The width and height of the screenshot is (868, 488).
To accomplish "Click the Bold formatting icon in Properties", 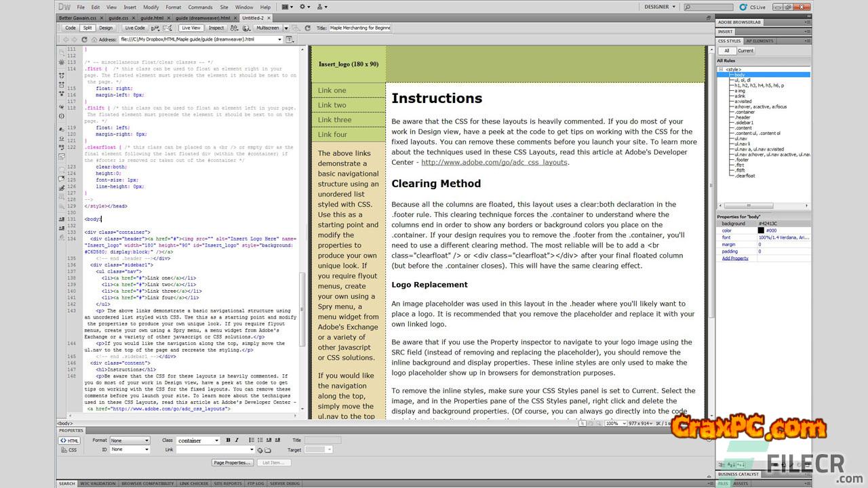I will tap(228, 441).
